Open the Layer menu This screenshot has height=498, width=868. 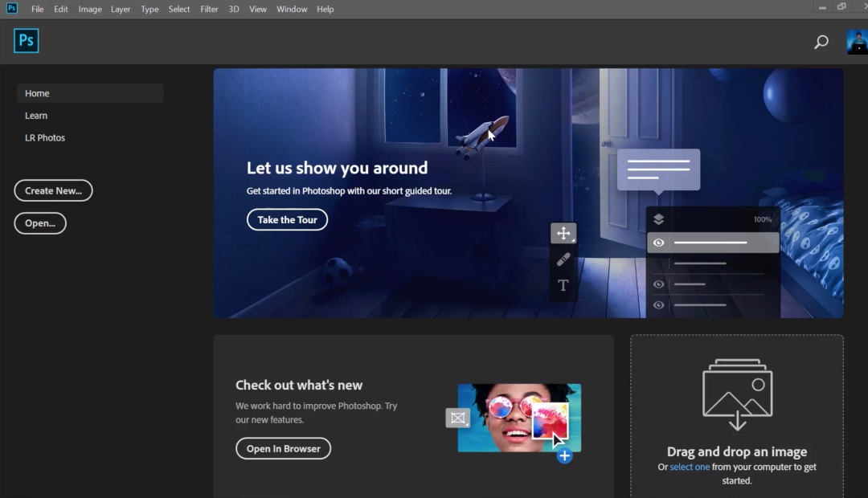click(120, 9)
